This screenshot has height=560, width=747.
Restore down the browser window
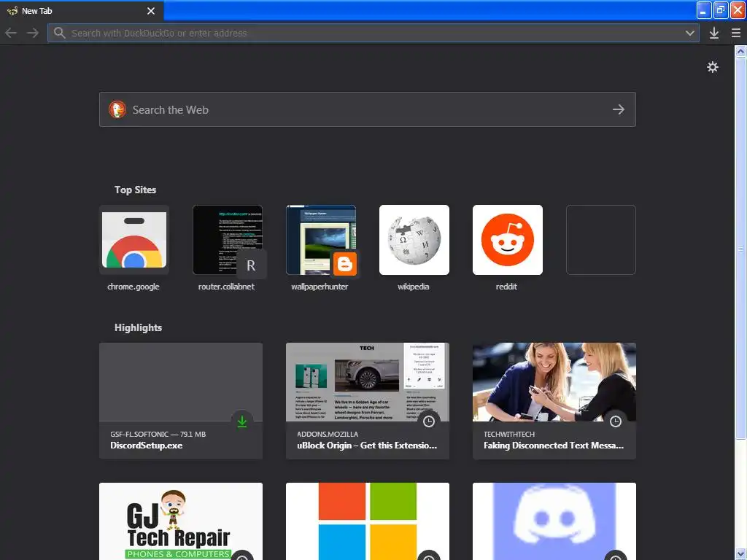tap(721, 10)
